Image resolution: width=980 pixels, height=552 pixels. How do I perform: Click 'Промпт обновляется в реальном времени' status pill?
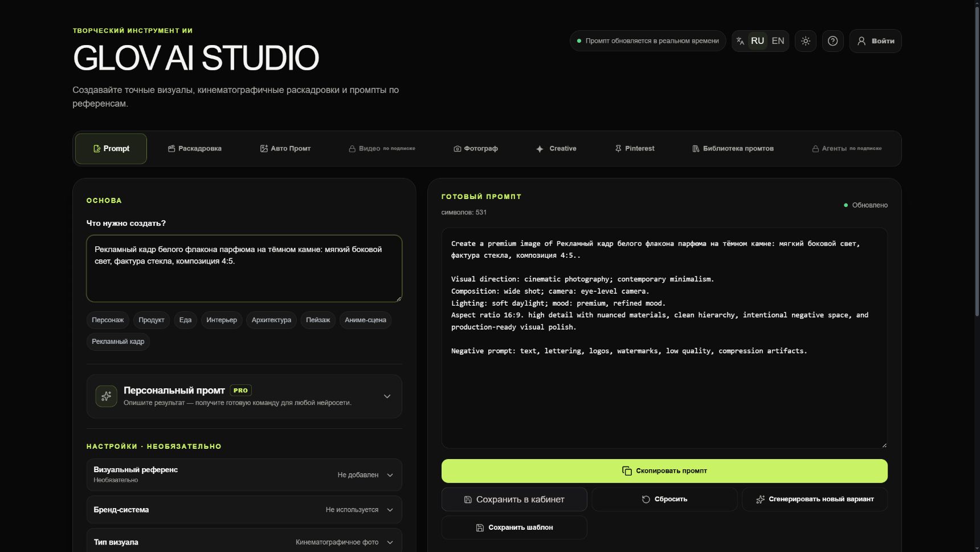[648, 41]
